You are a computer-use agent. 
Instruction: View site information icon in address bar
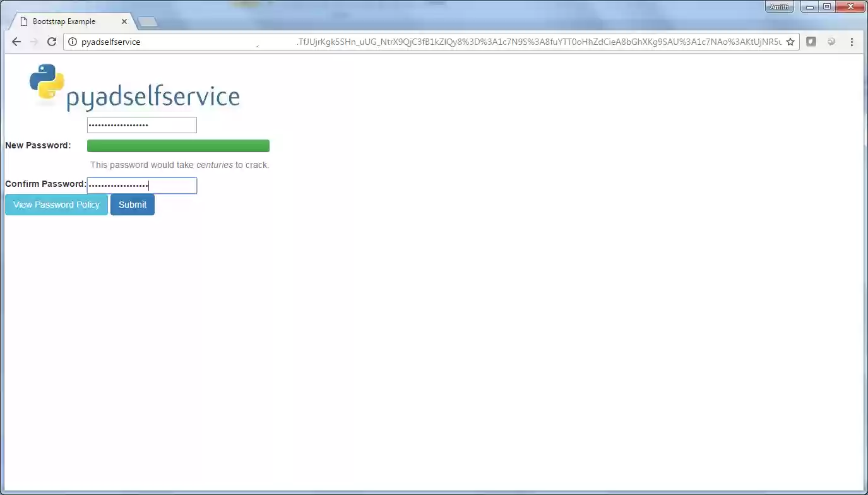point(72,42)
